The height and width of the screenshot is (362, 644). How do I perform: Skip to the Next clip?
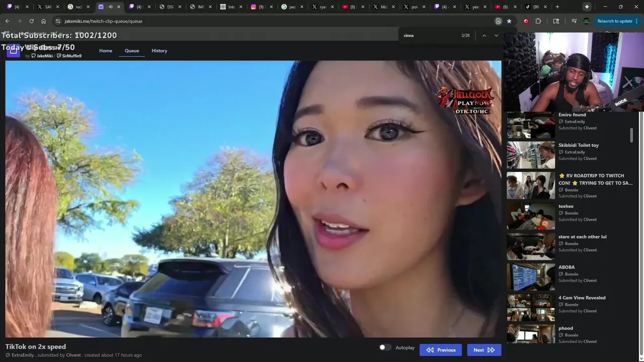pos(484,350)
